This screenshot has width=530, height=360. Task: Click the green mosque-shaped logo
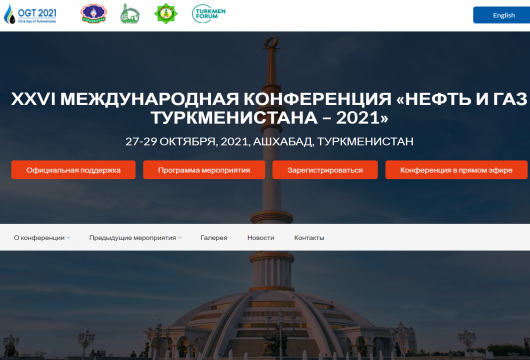(130, 14)
